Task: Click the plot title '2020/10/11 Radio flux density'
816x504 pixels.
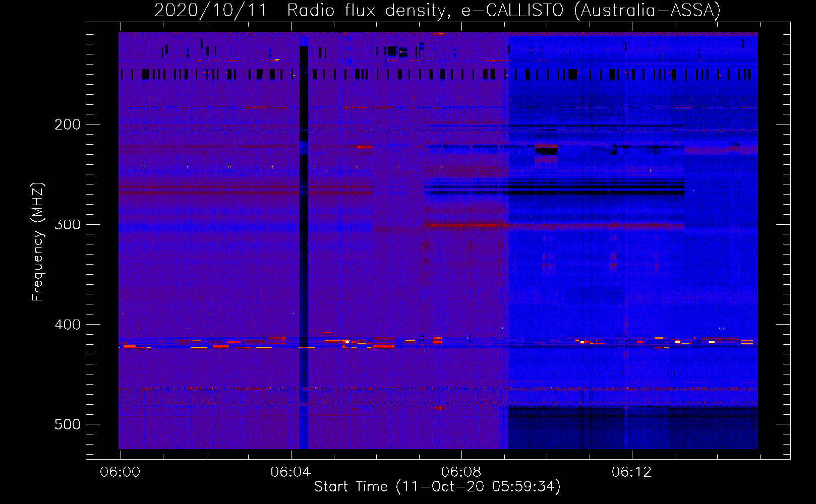Action: [437, 10]
